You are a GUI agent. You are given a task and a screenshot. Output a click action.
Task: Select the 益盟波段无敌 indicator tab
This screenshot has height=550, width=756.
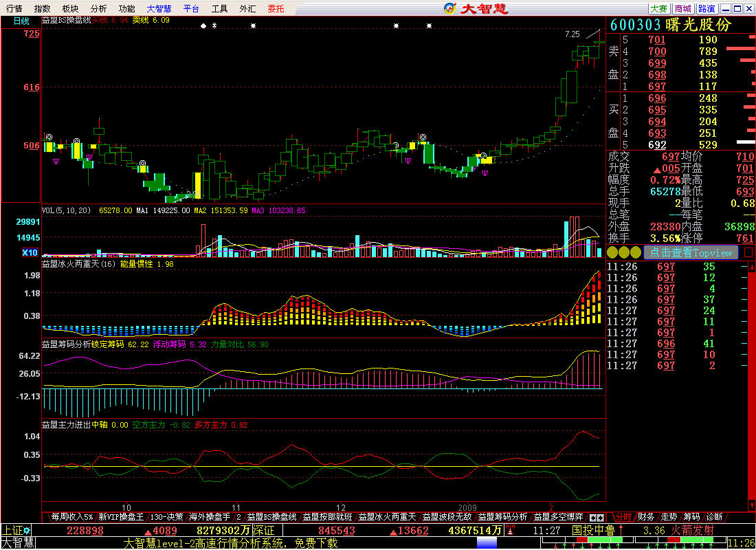(447, 517)
